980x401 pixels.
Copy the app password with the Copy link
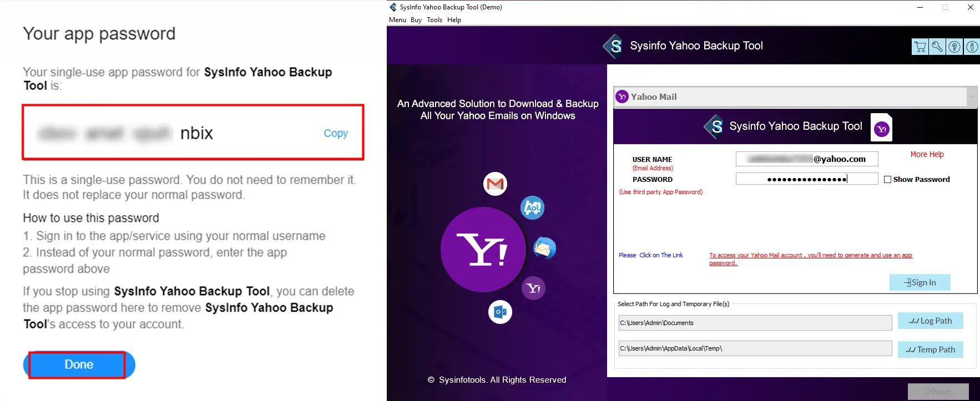pos(336,133)
